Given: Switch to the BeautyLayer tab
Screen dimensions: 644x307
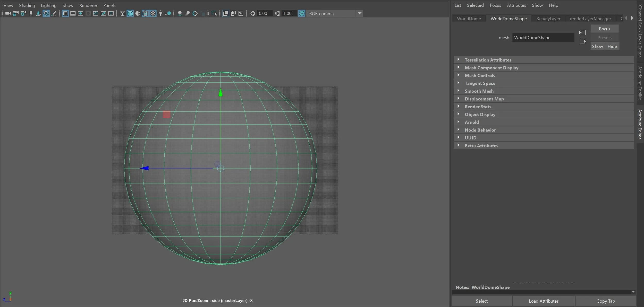Looking at the screenshot, I should click(x=548, y=19).
